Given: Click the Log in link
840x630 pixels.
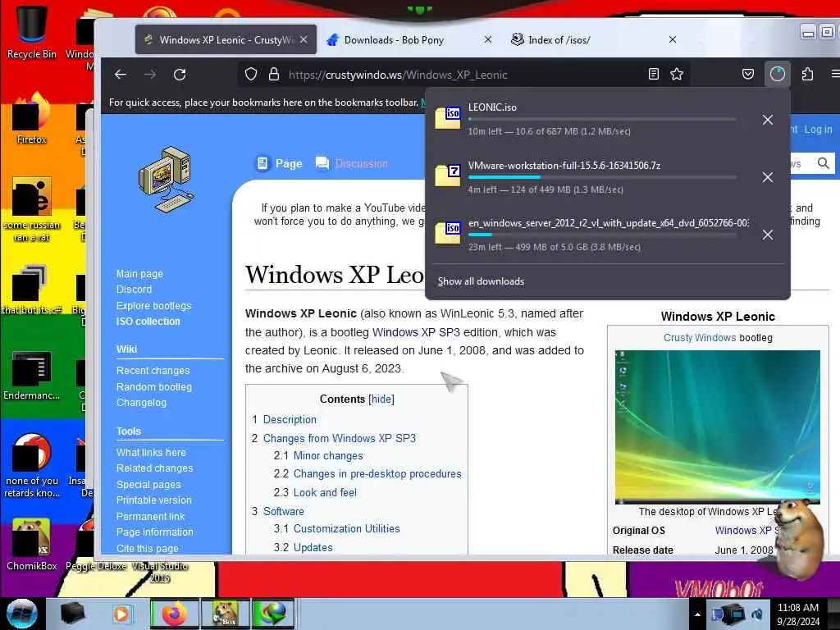Looking at the screenshot, I should [818, 129].
